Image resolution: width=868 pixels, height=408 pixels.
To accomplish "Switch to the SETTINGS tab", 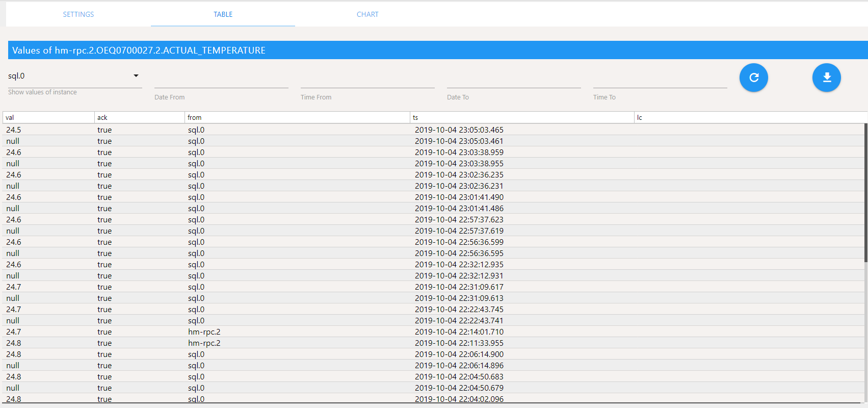I will coord(78,14).
